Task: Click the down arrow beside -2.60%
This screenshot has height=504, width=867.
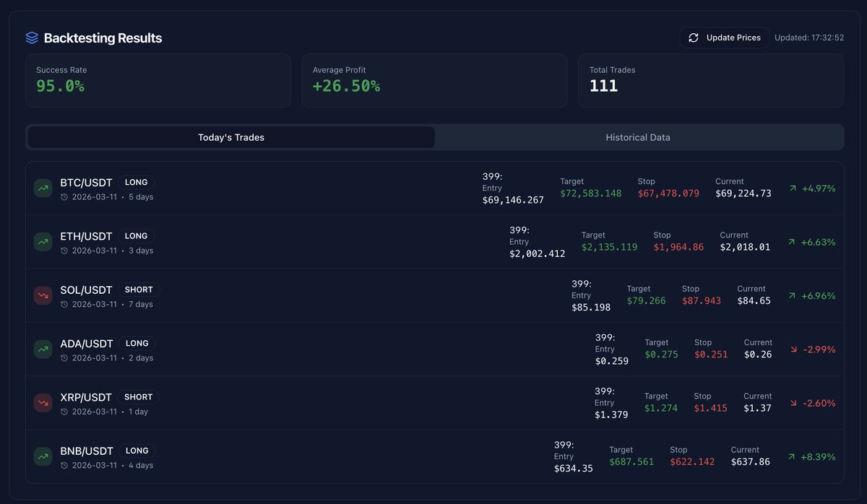Action: point(794,403)
